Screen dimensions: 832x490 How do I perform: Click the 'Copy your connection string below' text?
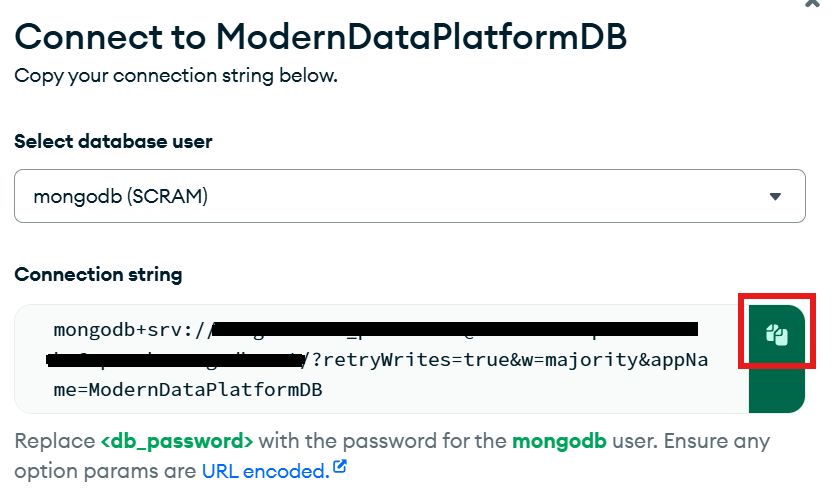176,76
